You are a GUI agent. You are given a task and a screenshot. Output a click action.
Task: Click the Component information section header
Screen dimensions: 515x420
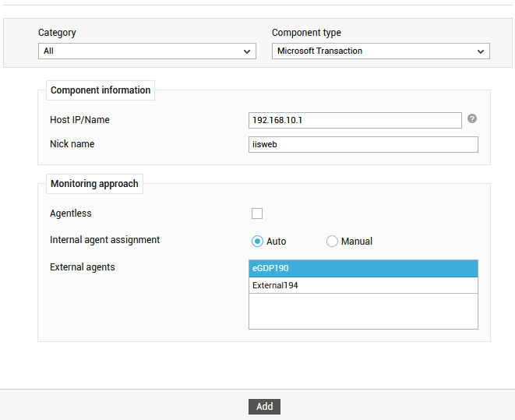101,90
